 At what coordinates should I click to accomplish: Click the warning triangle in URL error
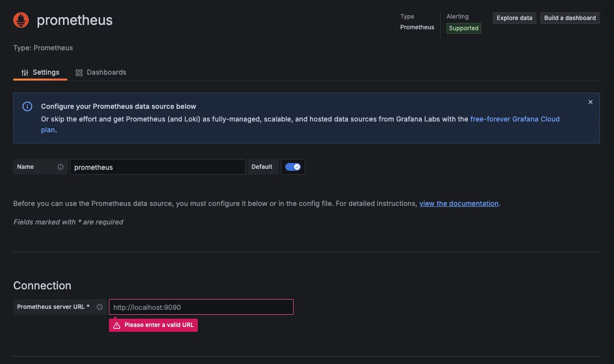(117, 325)
